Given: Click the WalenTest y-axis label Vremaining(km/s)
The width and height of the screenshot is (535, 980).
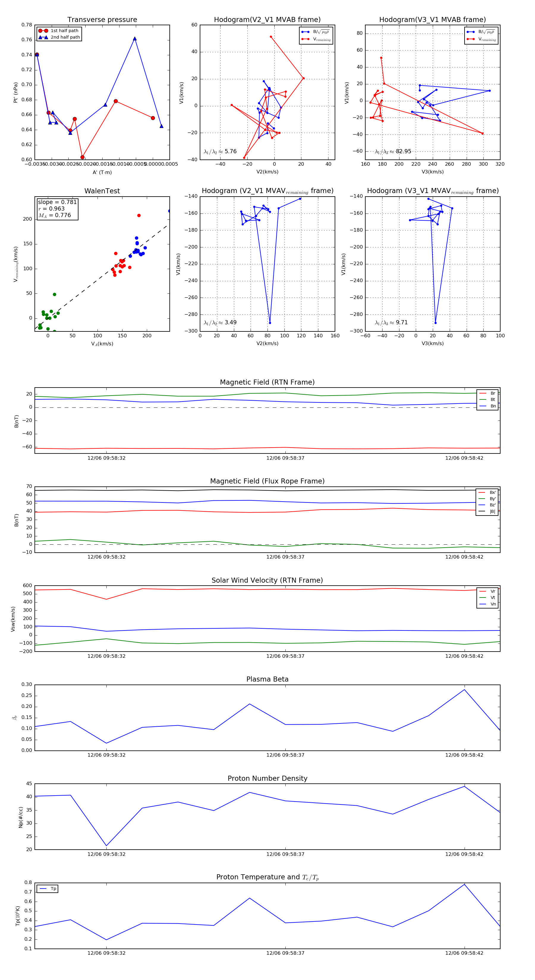Looking at the screenshot, I should click(x=16, y=264).
